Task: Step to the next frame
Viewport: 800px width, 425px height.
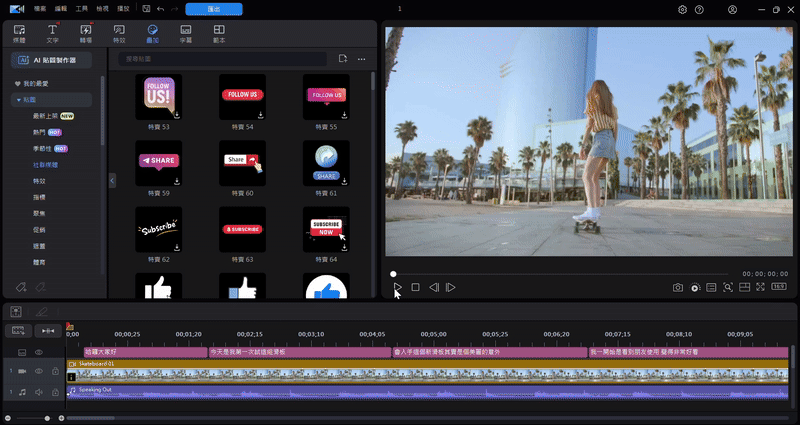Action: click(x=451, y=288)
